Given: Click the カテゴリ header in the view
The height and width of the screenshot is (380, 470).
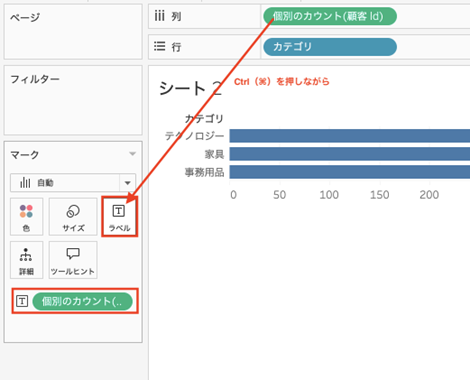Looking at the screenshot, I should click(204, 118).
